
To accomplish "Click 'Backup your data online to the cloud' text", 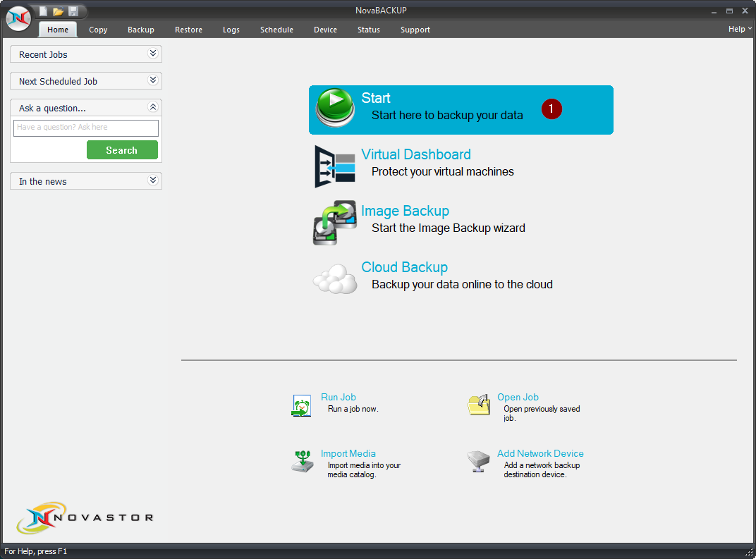I will pos(463,284).
